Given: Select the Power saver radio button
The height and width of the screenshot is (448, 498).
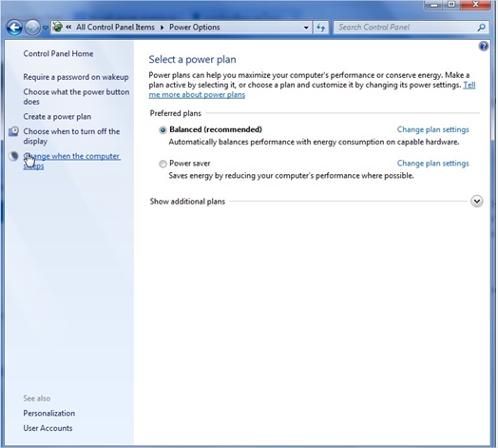Looking at the screenshot, I should [x=163, y=164].
